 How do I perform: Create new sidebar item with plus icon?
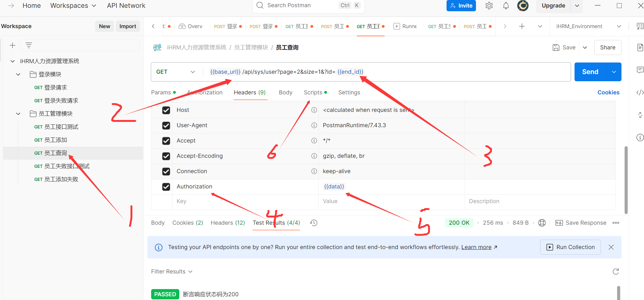tap(13, 45)
